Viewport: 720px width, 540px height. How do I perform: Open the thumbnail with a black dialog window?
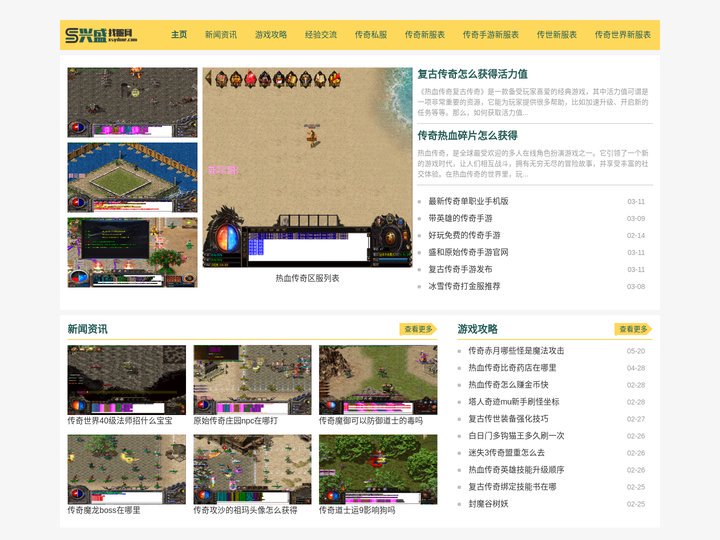click(132, 253)
